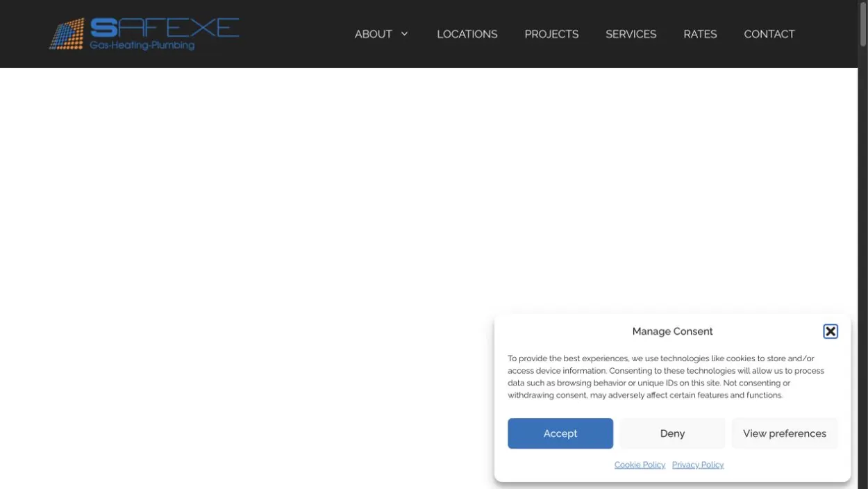Click the vertical scrollbar thumb at the page edge
The height and width of the screenshot is (489, 868).
click(x=863, y=26)
